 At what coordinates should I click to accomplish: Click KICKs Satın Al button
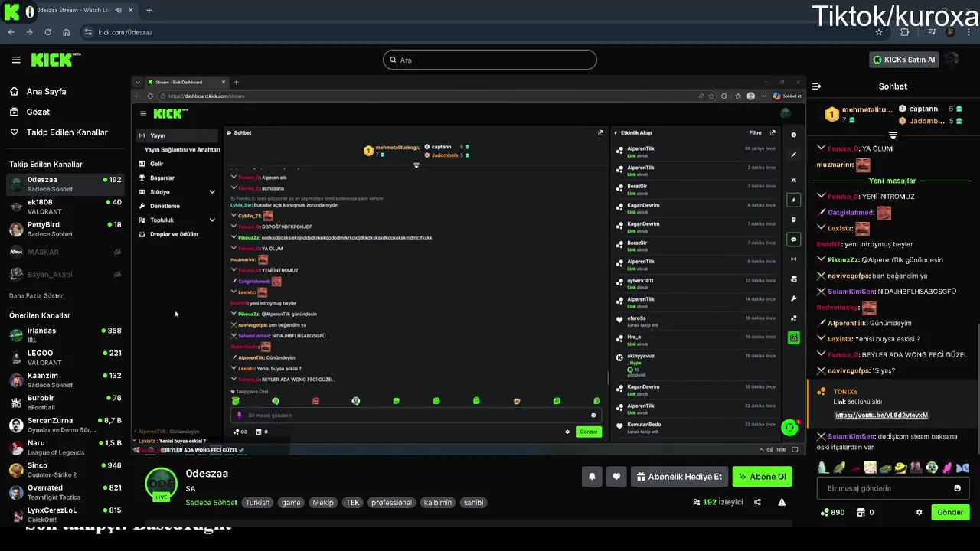(904, 60)
